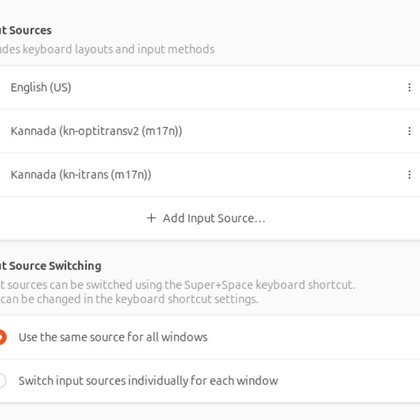The width and height of the screenshot is (420, 420).
Task: Open options menu for Kannada kn-itrans
Action: 409,175
